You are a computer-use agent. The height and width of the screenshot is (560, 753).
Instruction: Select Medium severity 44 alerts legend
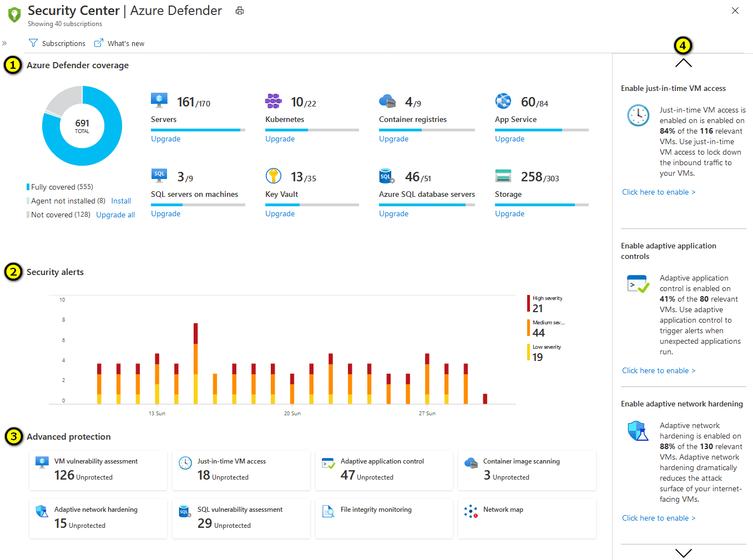point(547,328)
